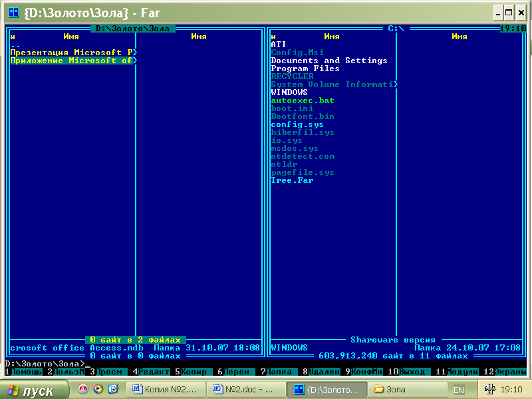This screenshot has width=532, height=399.
Task: Select config.sys file
Action: [x=297, y=124]
